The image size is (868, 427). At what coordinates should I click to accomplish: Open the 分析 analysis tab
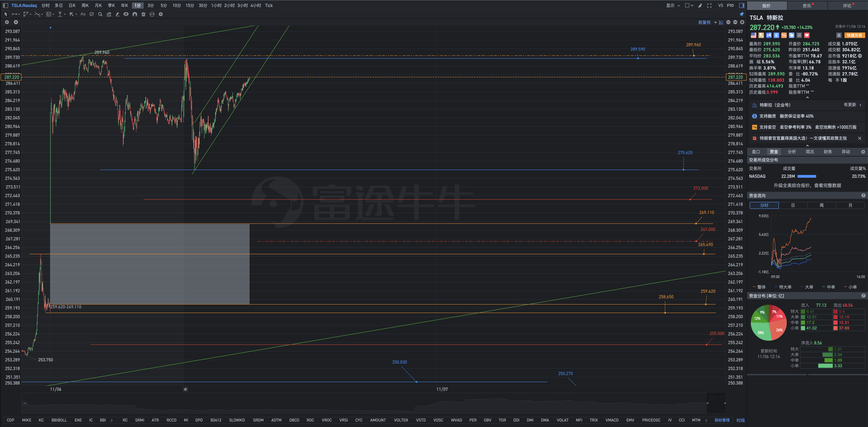tap(792, 152)
